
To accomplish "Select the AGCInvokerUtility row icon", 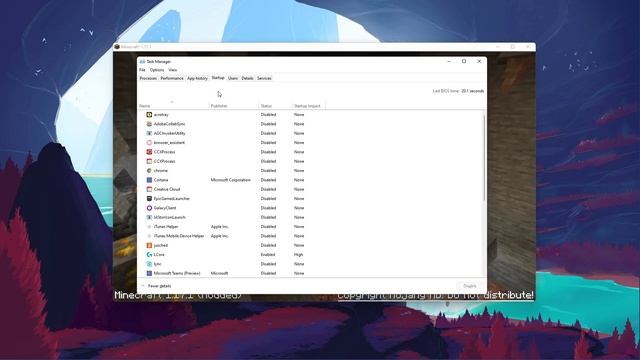I will (x=149, y=133).
